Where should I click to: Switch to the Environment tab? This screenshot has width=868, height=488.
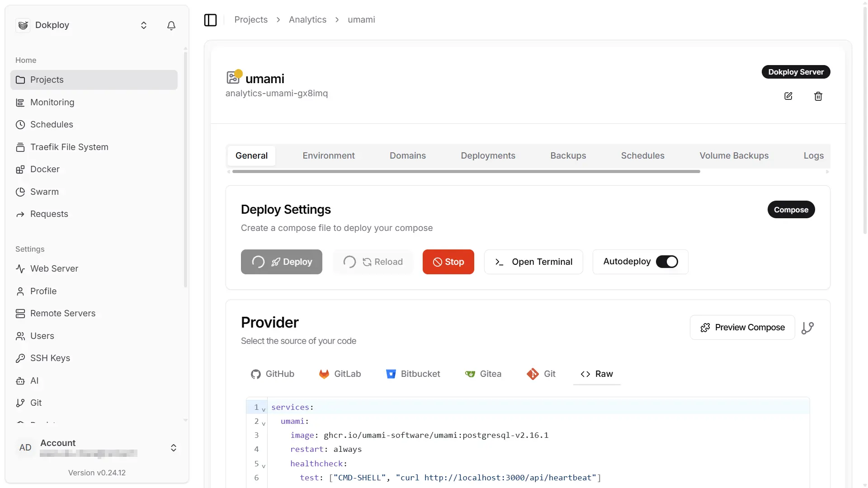click(x=329, y=155)
